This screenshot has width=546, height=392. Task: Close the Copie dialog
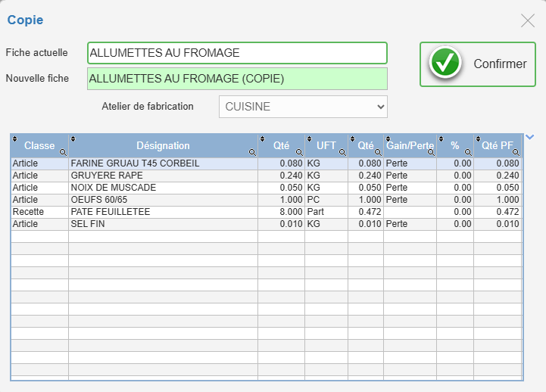tap(528, 20)
